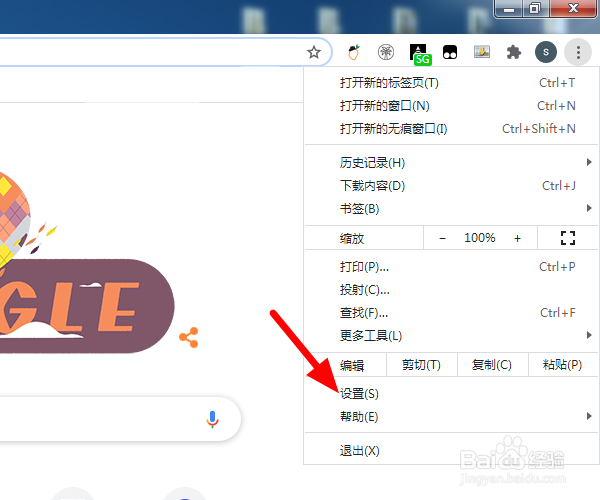
Task: Click the 复制(C) button
Action: [492, 365]
